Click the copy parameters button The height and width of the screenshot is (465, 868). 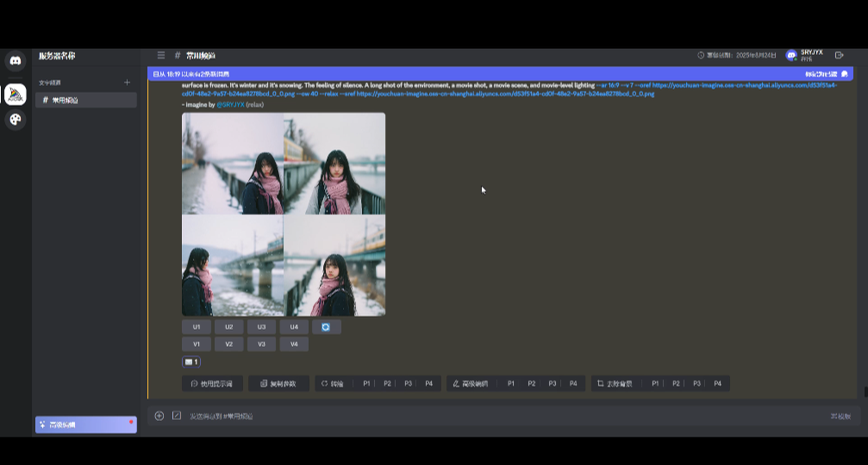(x=278, y=383)
